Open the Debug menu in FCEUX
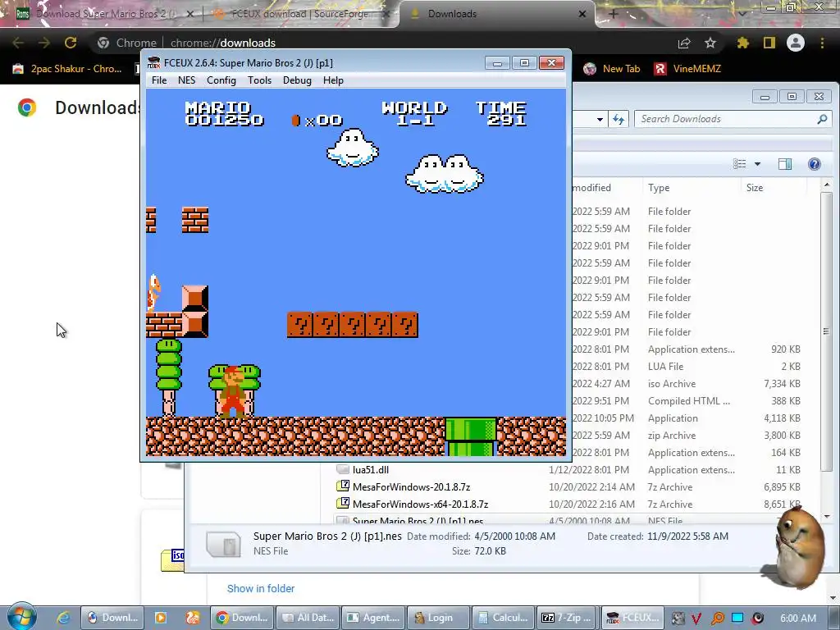Image resolution: width=840 pixels, height=630 pixels. [297, 80]
